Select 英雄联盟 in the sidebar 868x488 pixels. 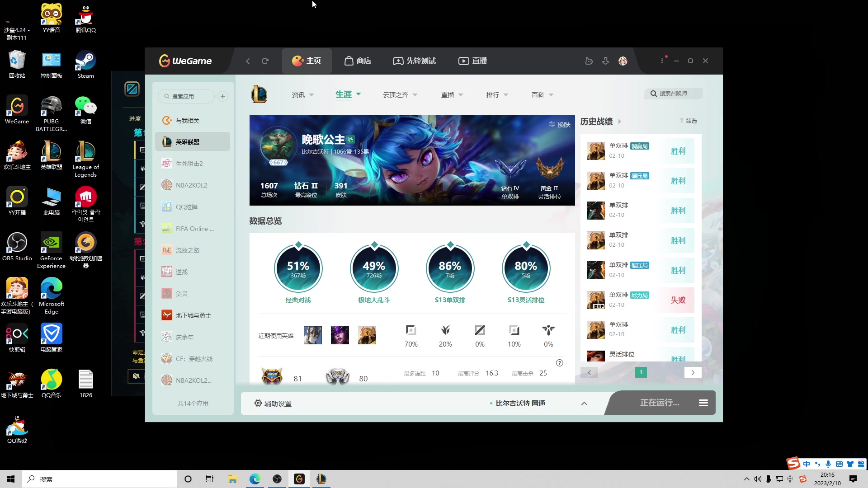point(193,142)
